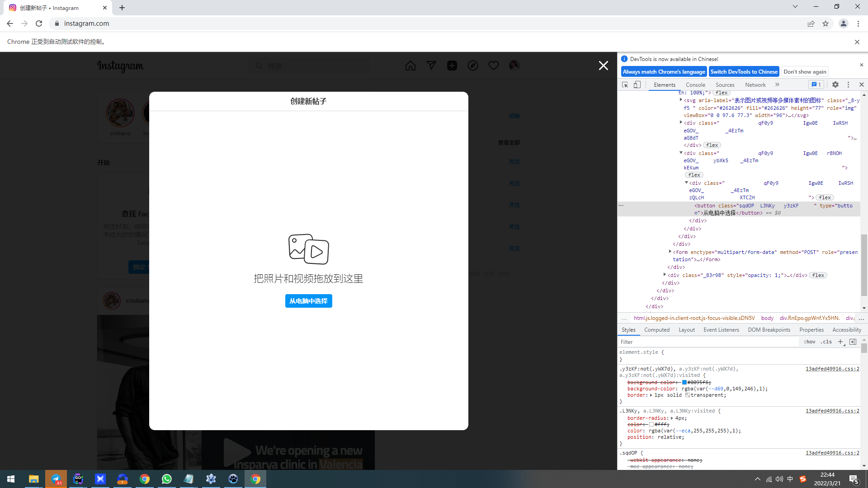The image size is (868, 488).
Task: Switch to the Network tab
Action: click(755, 85)
